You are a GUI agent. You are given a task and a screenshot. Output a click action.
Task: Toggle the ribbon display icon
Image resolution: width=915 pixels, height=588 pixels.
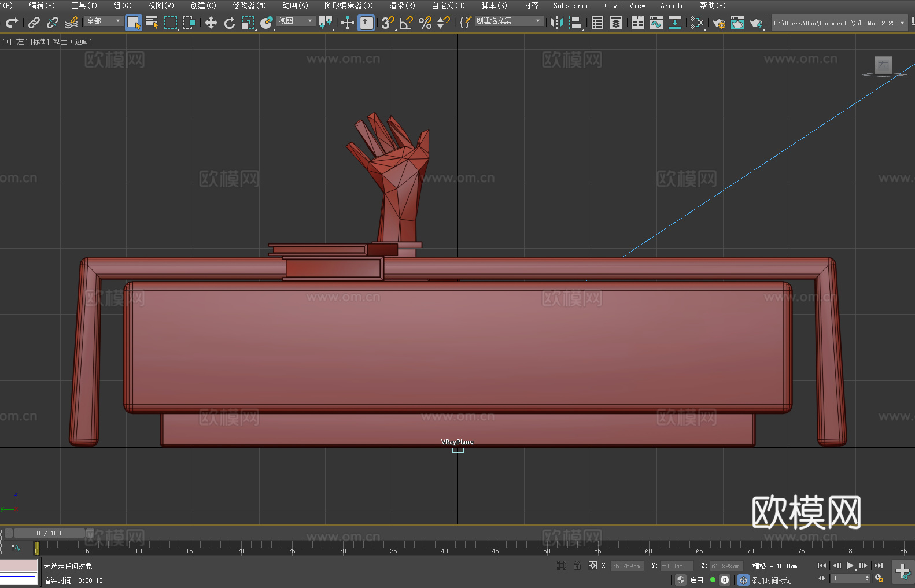638,23
